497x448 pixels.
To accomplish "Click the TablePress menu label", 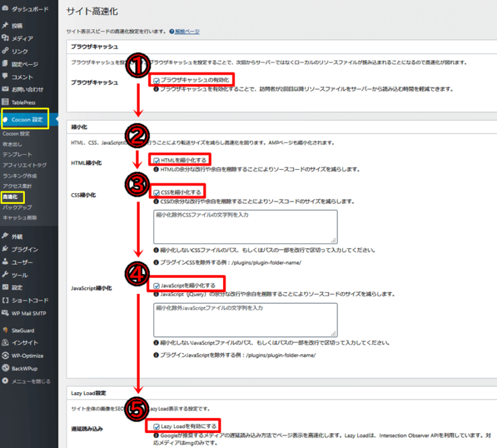I will (24, 103).
